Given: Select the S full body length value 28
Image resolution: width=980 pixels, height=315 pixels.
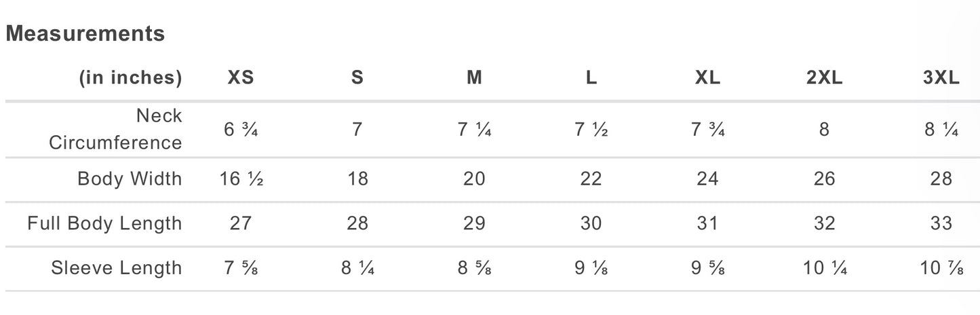Looking at the screenshot, I should pos(357,223).
